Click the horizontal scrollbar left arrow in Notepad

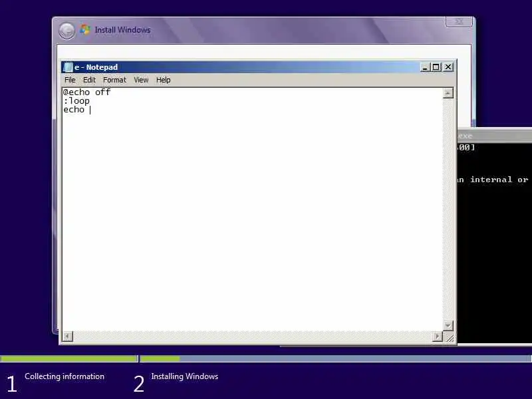[x=68, y=336]
